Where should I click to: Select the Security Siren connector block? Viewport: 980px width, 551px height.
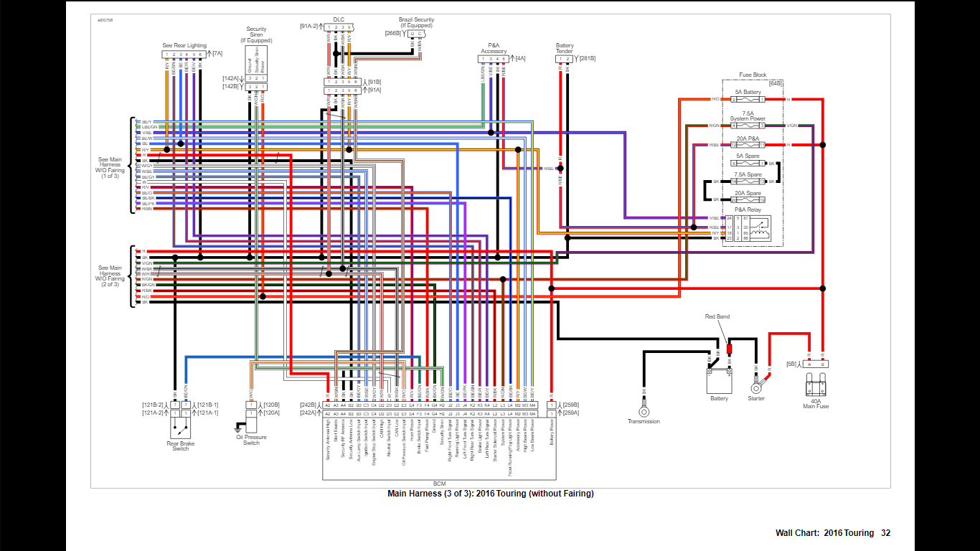[256, 78]
